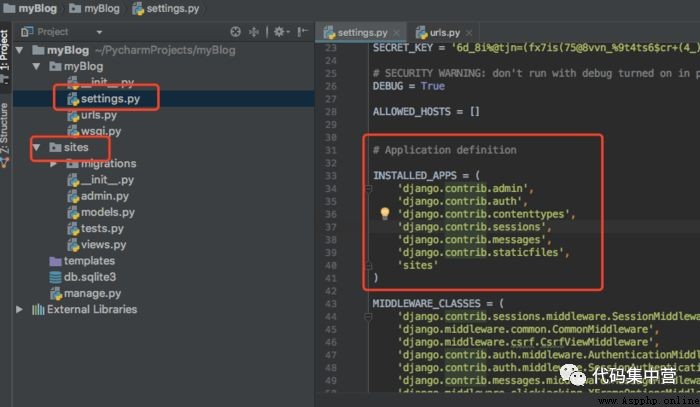Open the Project view dropdown

(99, 32)
